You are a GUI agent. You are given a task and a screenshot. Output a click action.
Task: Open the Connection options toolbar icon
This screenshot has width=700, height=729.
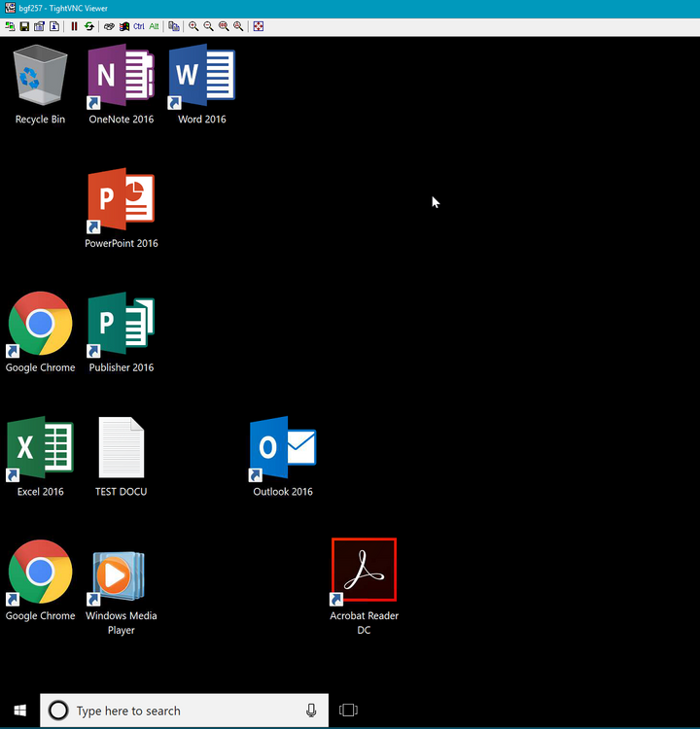pyautogui.click(x=40, y=26)
